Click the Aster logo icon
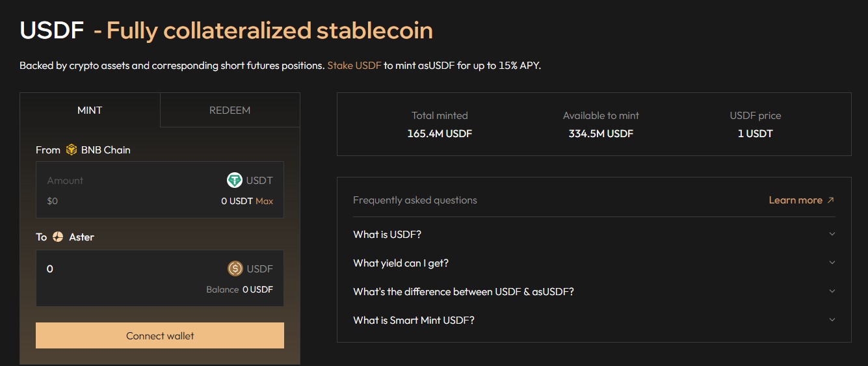868x366 pixels. [x=58, y=237]
